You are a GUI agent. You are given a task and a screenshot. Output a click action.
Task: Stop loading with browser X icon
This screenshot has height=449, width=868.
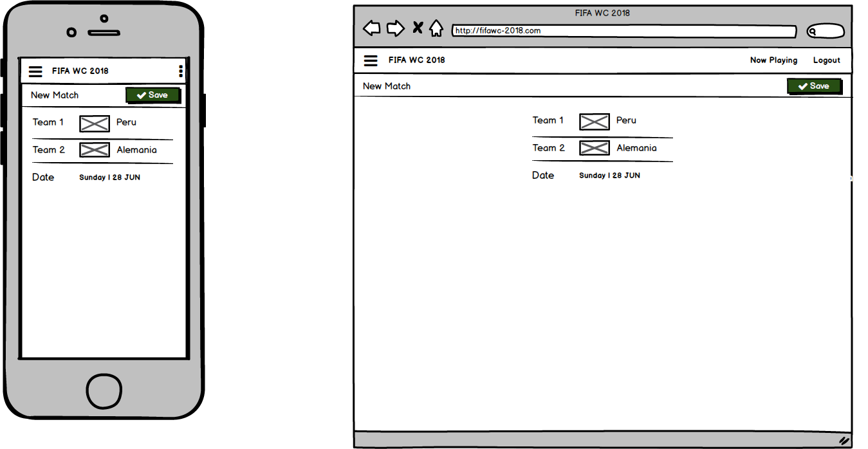418,28
